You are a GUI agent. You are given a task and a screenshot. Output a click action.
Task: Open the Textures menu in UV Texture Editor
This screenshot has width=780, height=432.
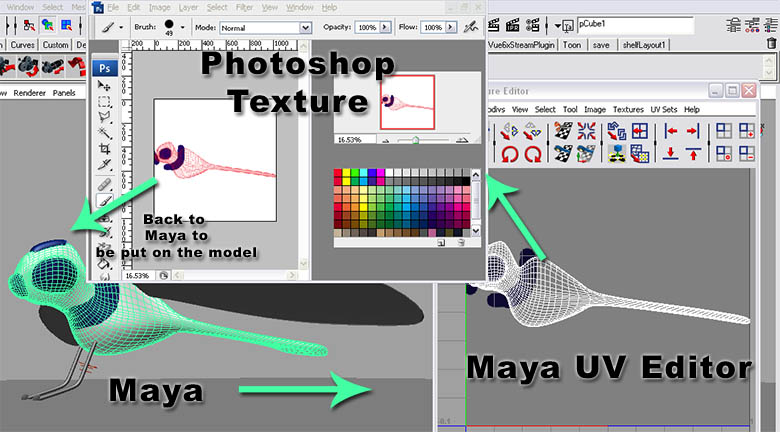[x=628, y=109]
